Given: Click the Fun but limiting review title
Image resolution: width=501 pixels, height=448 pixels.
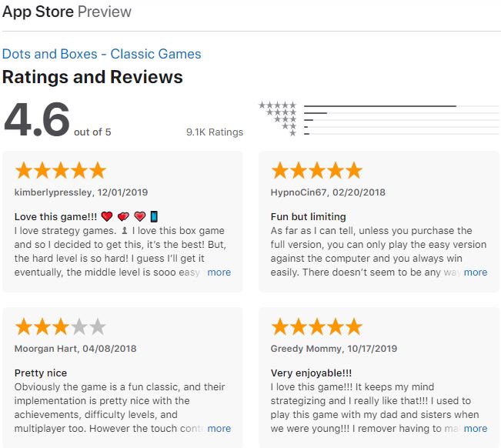Looking at the screenshot, I should (x=309, y=216).
